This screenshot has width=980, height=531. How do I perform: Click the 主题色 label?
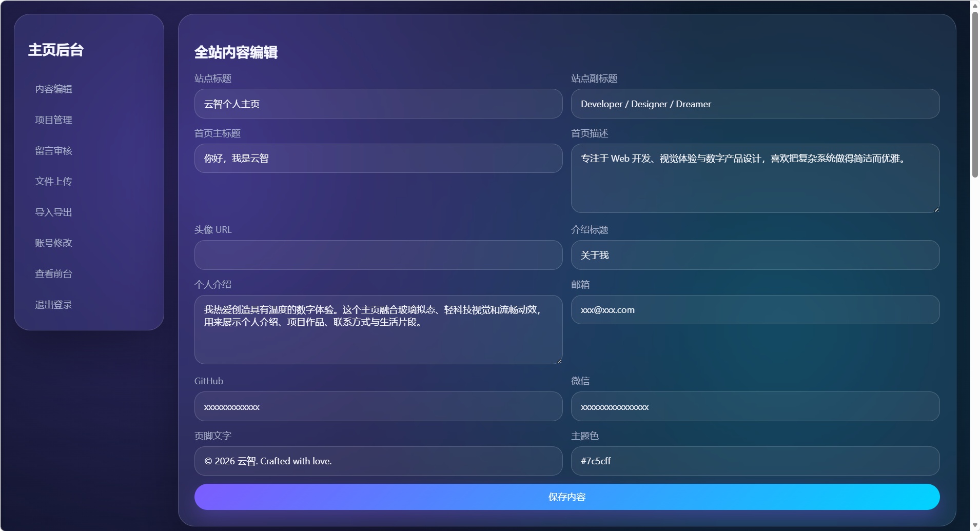coord(585,436)
